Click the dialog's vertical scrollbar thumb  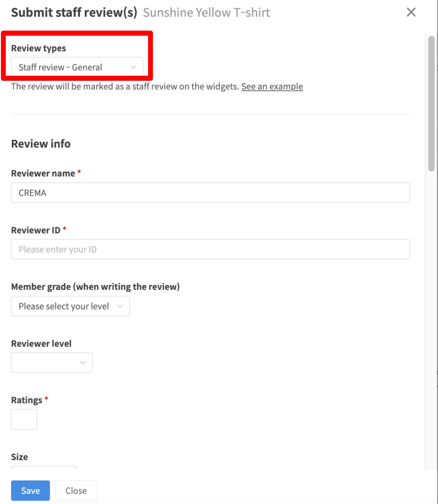[x=431, y=103]
